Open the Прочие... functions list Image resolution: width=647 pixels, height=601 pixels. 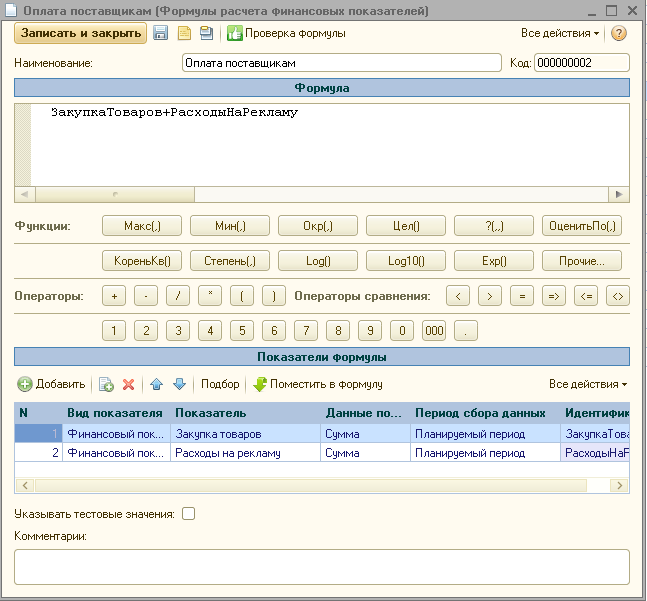581,261
